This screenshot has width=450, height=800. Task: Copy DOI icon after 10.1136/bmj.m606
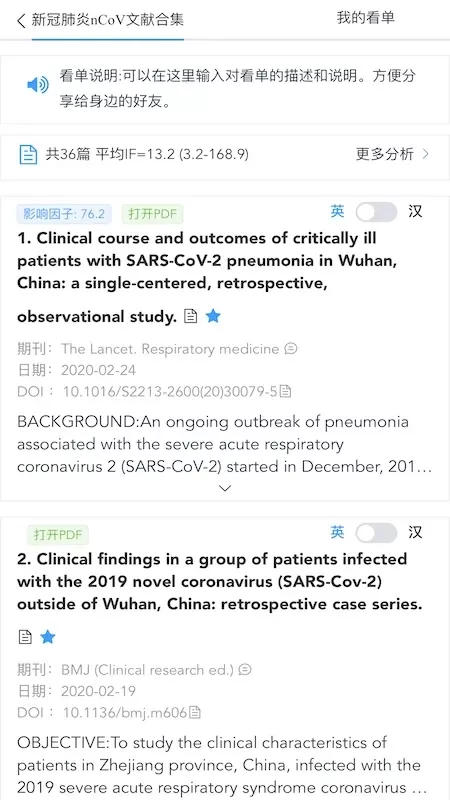(x=195, y=712)
